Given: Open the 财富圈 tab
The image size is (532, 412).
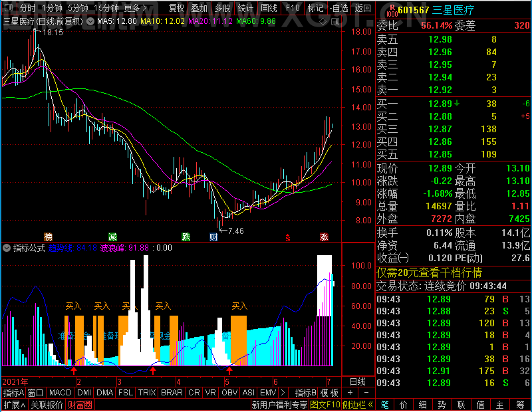Looking at the screenshot, I should (x=80, y=405).
